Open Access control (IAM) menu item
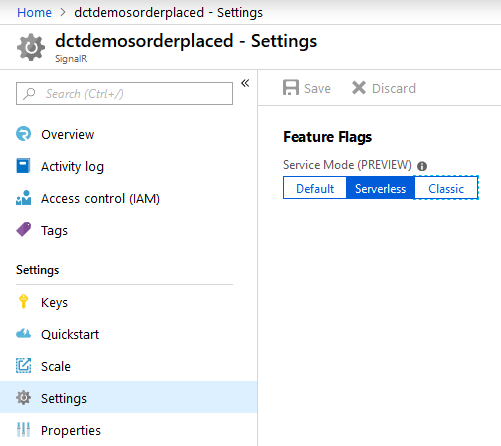Screen dimensions: 501x446 128,198
